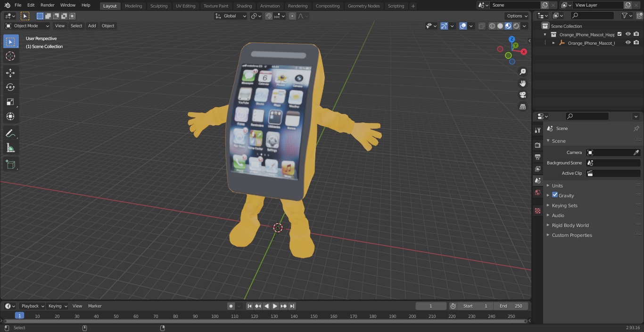
Task: Click the Start frame field
Action: [x=475, y=306]
